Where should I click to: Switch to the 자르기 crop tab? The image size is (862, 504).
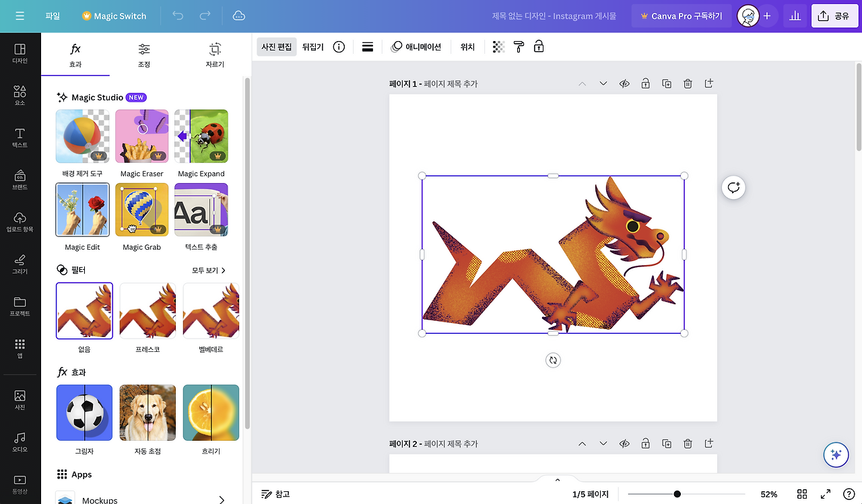coord(215,56)
